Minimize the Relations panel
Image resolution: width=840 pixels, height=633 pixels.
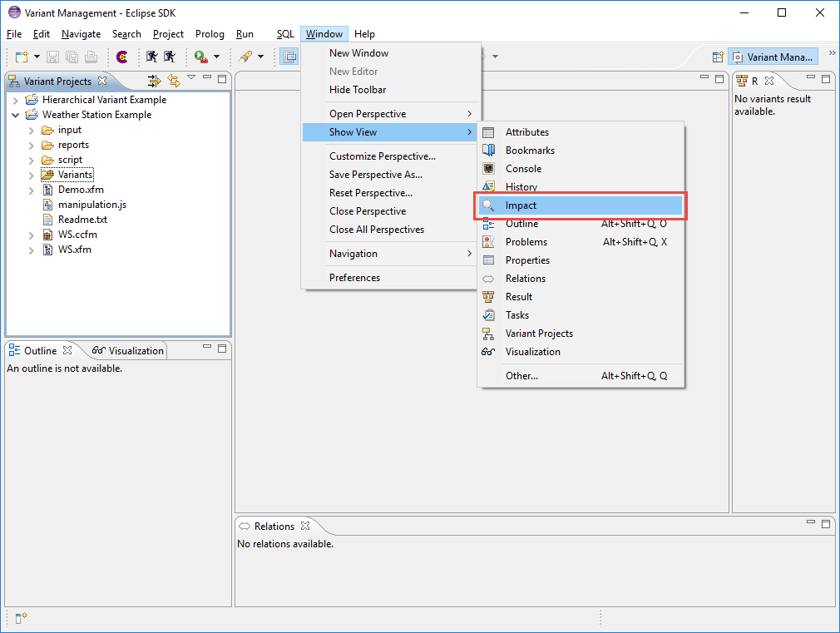click(811, 521)
